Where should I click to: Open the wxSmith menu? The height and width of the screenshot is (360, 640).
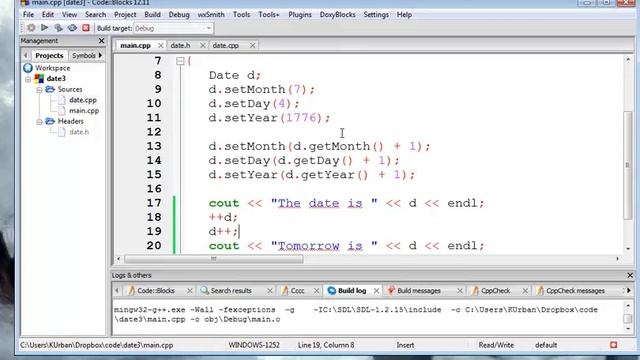(211, 15)
